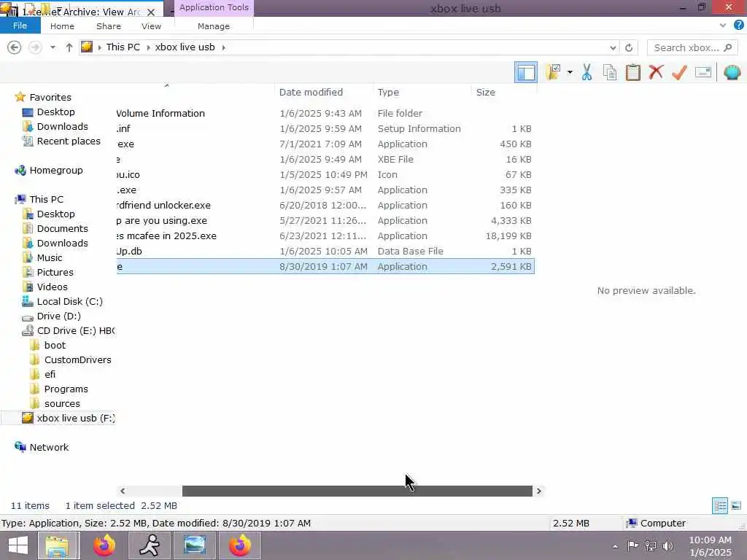
Task: Click the Search xbox input field
Action: [x=692, y=47]
